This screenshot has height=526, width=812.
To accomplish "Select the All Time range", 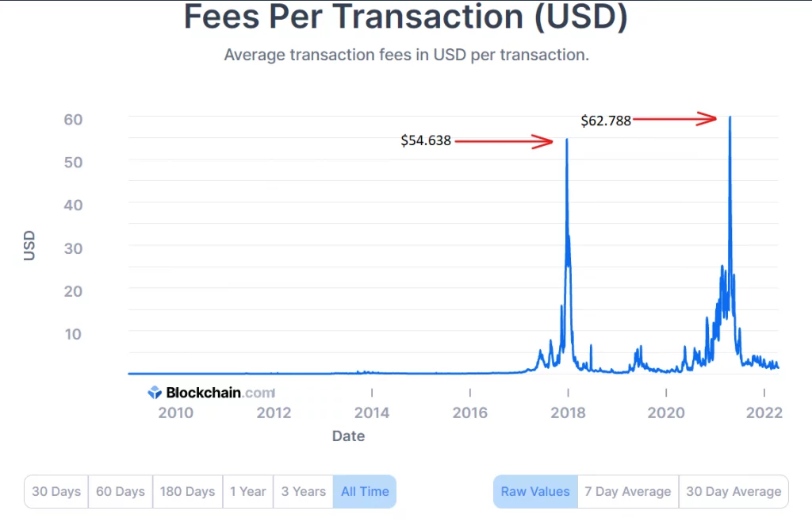I will (x=365, y=491).
